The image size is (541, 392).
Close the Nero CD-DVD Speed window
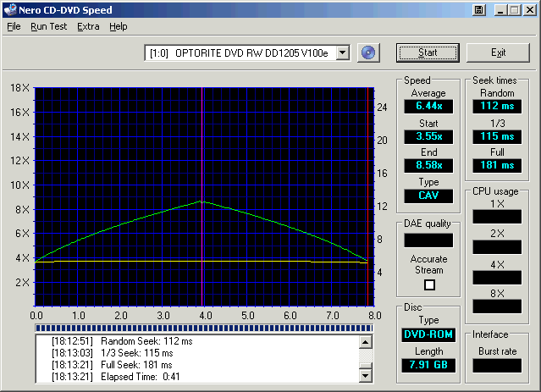[530, 10]
